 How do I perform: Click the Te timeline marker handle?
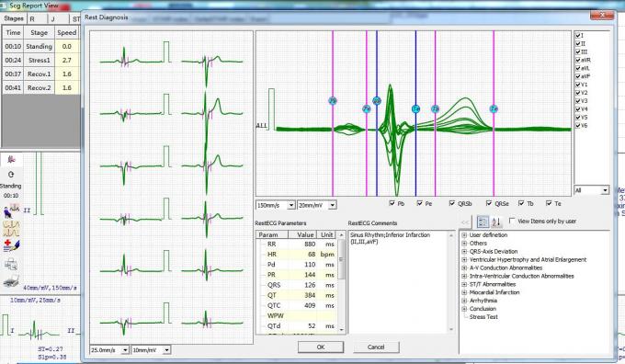[494, 108]
